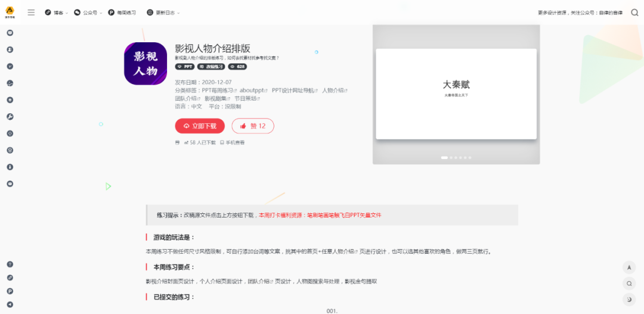This screenshot has height=314, width=644.
Task: Click the layered cube sidebar icon
Action: click(x=10, y=150)
